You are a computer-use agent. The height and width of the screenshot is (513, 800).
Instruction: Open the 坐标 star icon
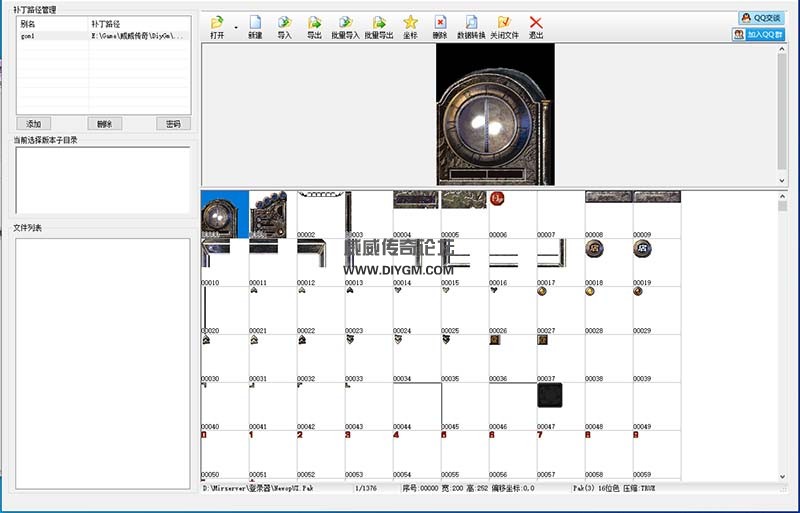point(410,27)
